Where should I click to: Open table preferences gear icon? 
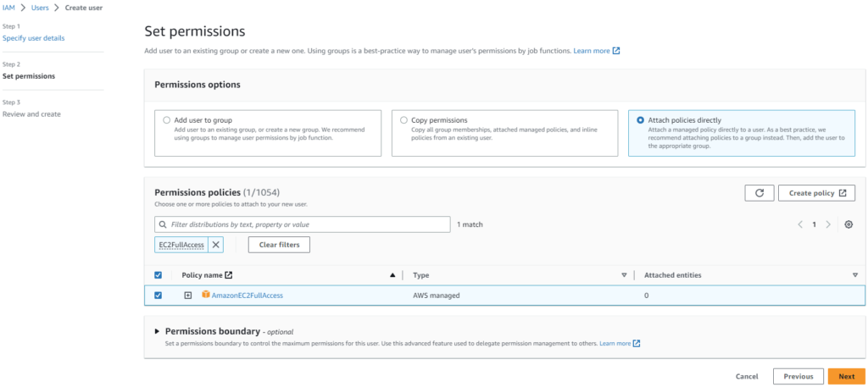(849, 224)
